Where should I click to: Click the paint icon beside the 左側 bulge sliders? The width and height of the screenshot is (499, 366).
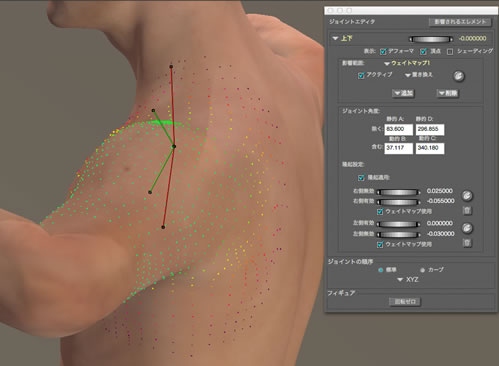(x=467, y=228)
